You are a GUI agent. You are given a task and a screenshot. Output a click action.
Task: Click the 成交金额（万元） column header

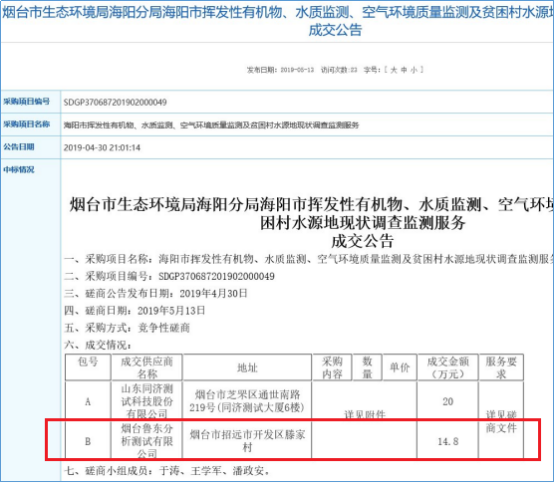click(x=448, y=367)
